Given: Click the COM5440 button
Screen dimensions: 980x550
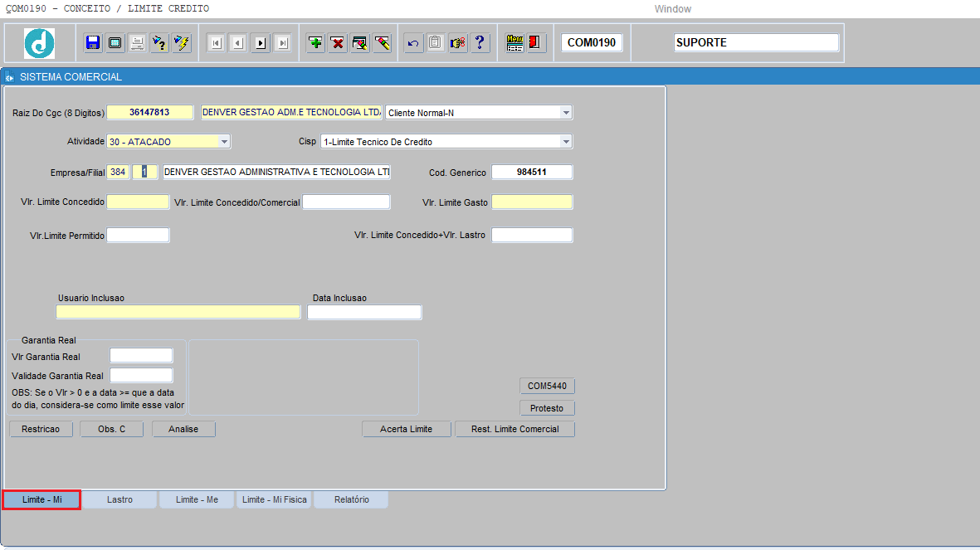Looking at the screenshot, I should tap(547, 387).
